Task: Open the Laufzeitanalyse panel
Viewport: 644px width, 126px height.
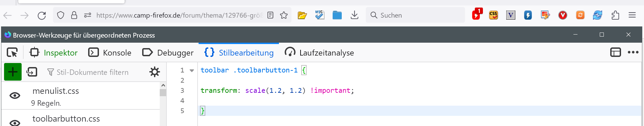Action: 319,52
